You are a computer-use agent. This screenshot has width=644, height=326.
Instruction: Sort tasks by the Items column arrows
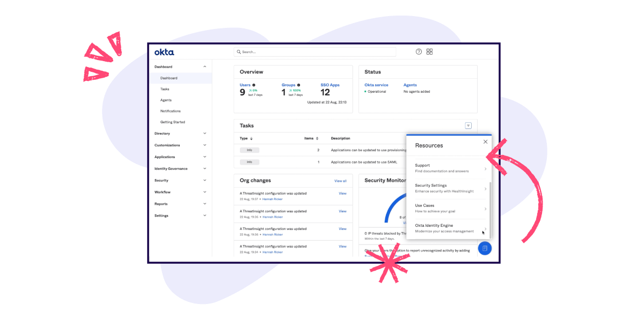[x=317, y=138]
